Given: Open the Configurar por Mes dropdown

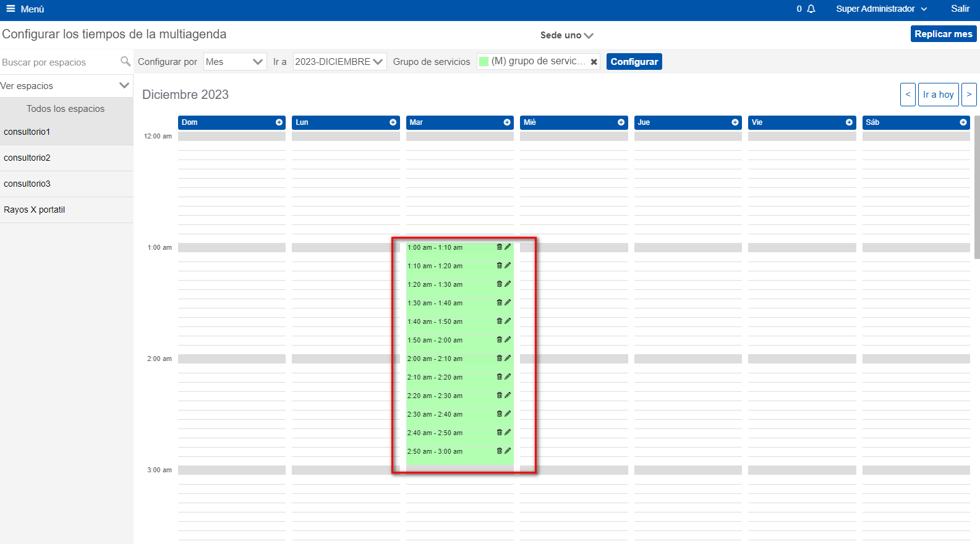Looking at the screenshot, I should pos(235,61).
